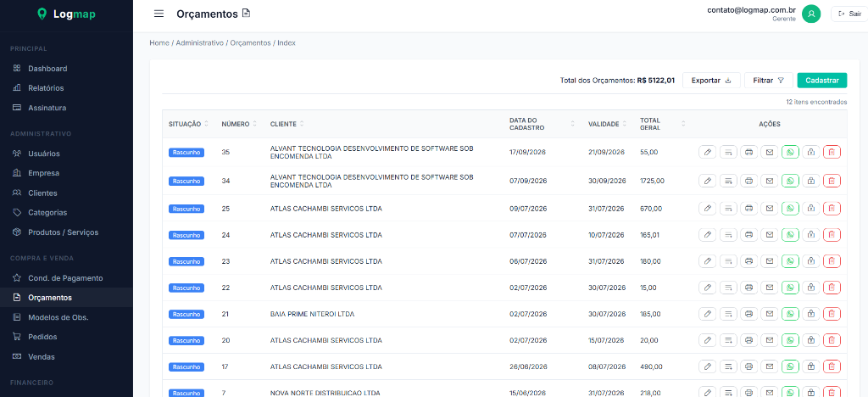
Task: Email orçamento number 34
Action: (x=770, y=181)
